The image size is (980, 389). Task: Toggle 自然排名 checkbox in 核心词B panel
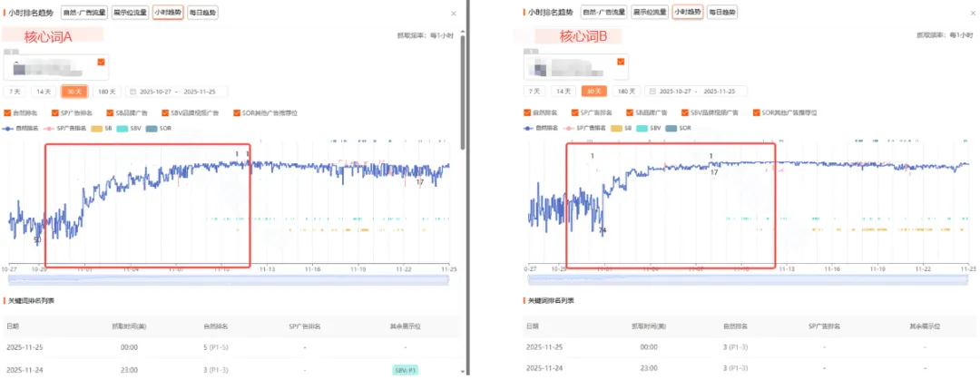[x=527, y=113]
